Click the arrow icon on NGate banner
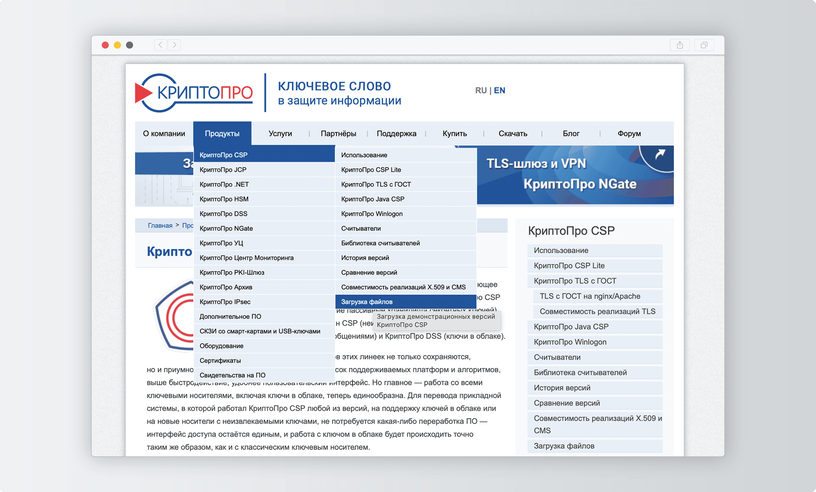 660,154
